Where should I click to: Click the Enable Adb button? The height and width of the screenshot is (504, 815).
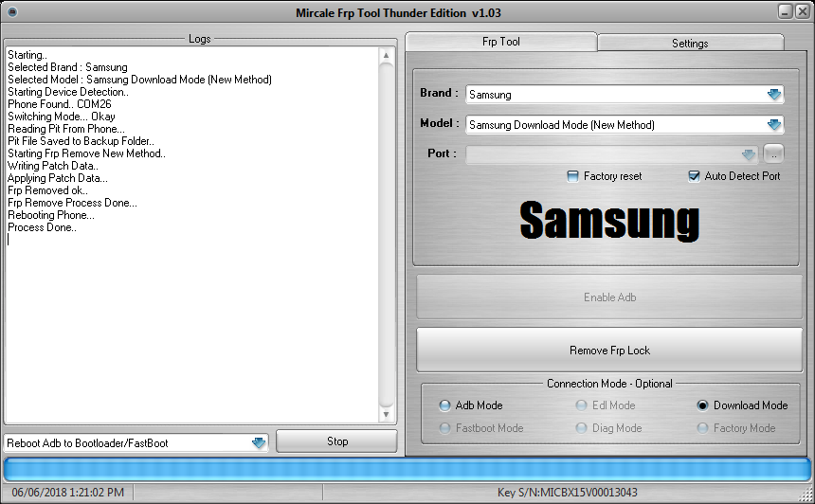point(609,297)
